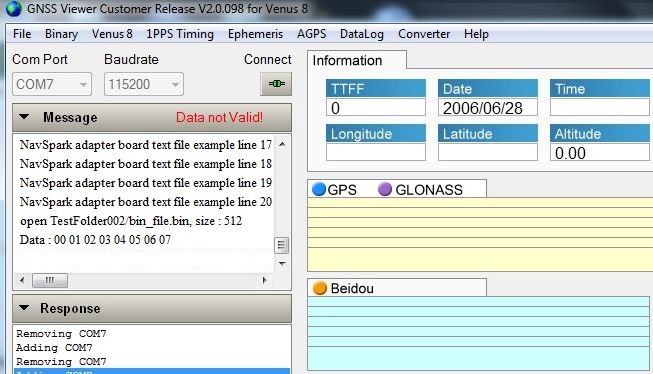Open the Venus 8 menu

click(112, 34)
